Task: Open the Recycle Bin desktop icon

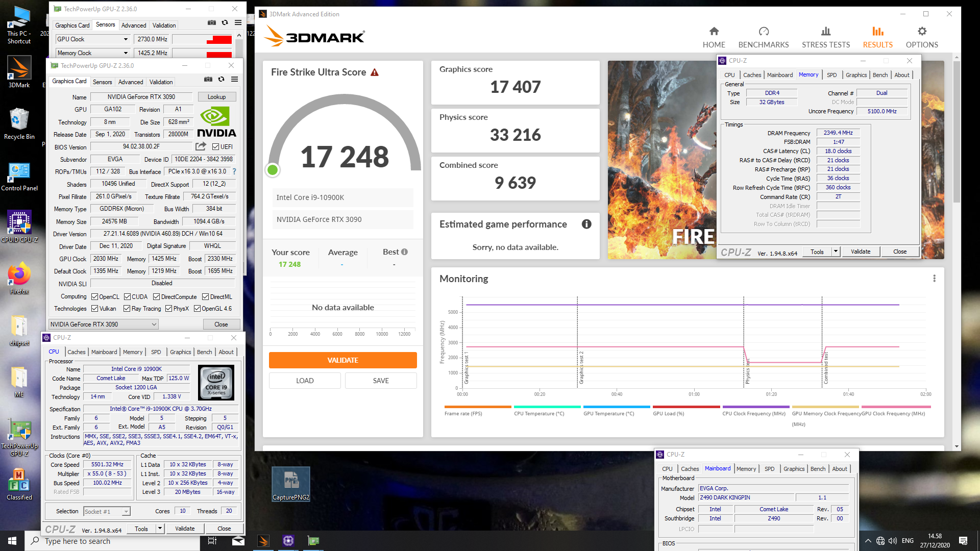Action: point(19,123)
